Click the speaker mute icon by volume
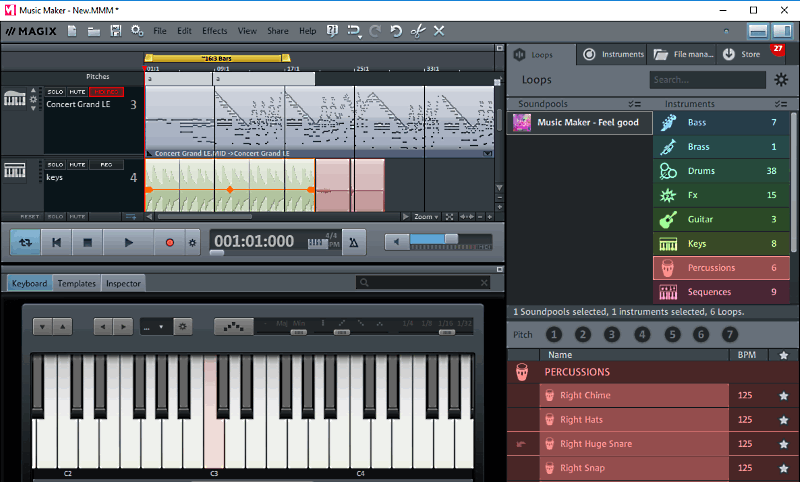The width and height of the screenshot is (800, 482). (397, 242)
